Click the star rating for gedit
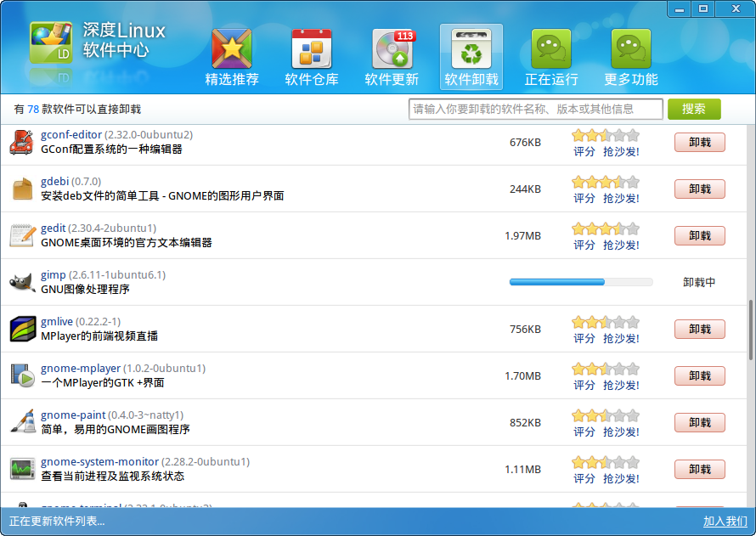 pos(606,229)
